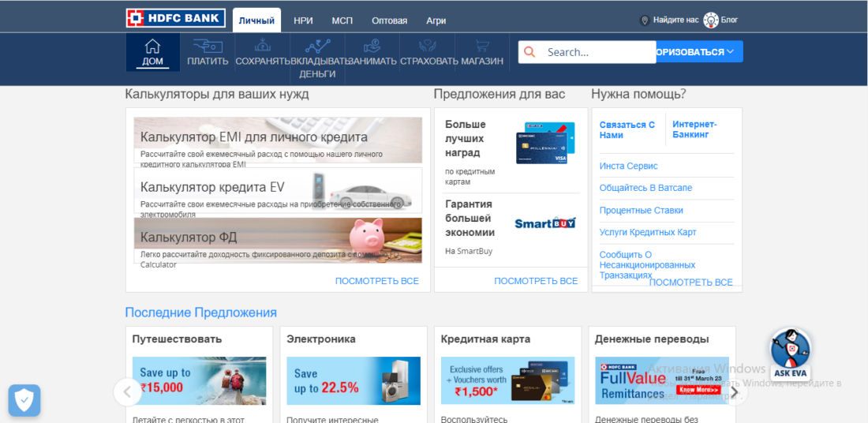Open Калькулятор кредита EV
This screenshot has width=868, height=423.
pos(278,190)
